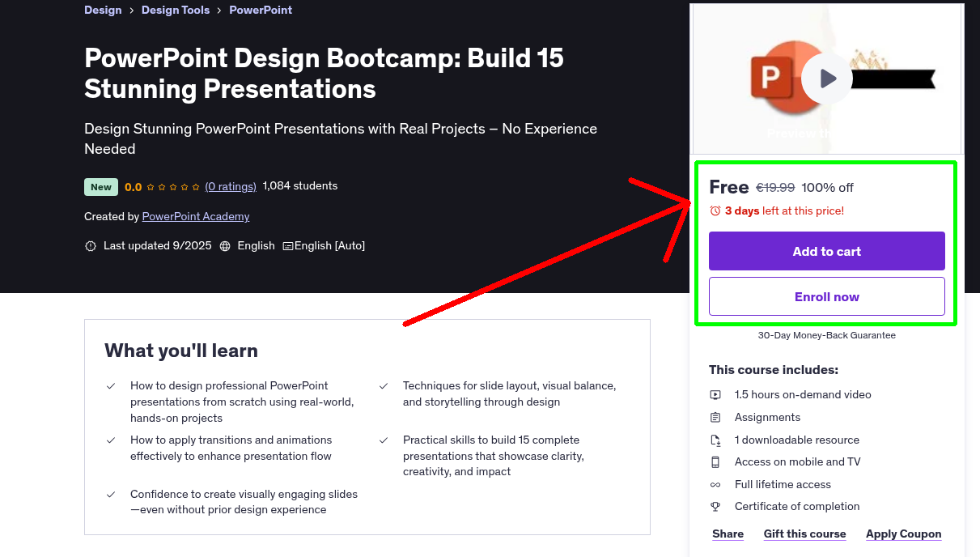Click the checkmark beside 'How to design professional PowerPoint'
The height and width of the screenshot is (557, 980).
click(111, 386)
